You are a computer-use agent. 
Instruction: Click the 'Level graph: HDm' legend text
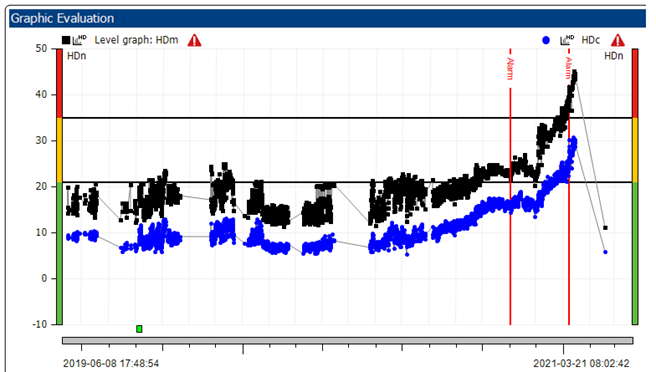pos(136,40)
